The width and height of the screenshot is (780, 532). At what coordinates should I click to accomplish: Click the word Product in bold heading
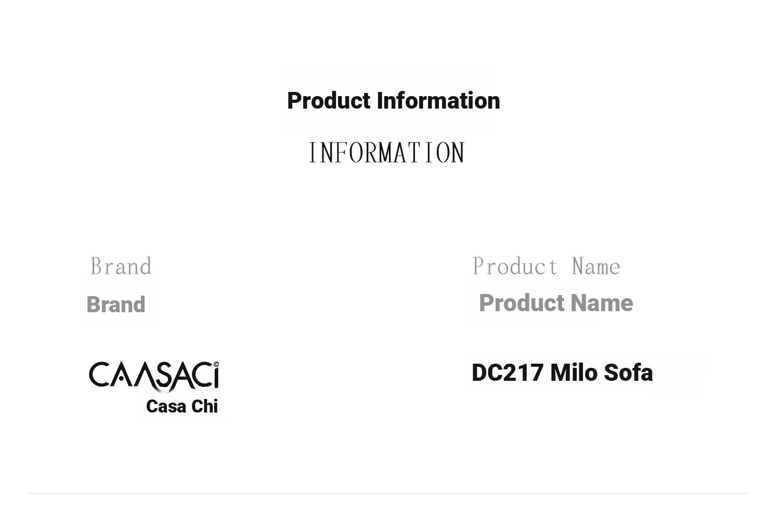329,101
